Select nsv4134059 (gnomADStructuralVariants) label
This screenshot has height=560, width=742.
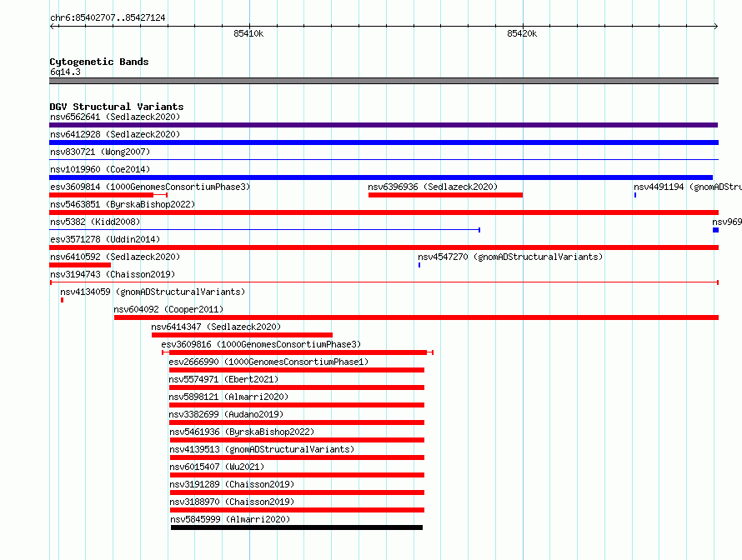(x=153, y=292)
